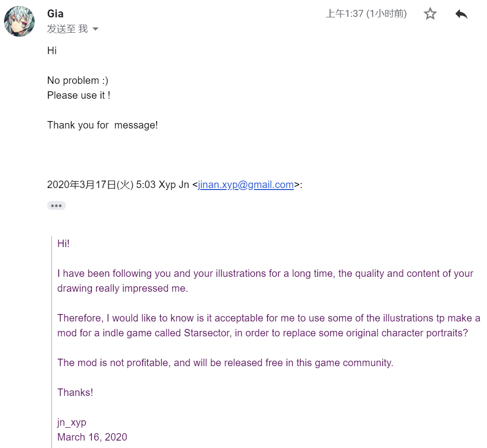Click the reply arrow icon

tap(461, 14)
